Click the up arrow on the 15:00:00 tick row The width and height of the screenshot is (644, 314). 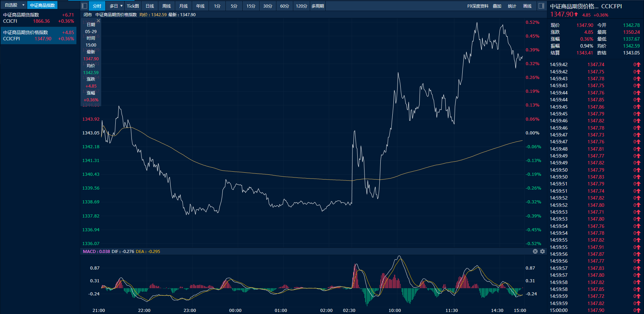638,310
